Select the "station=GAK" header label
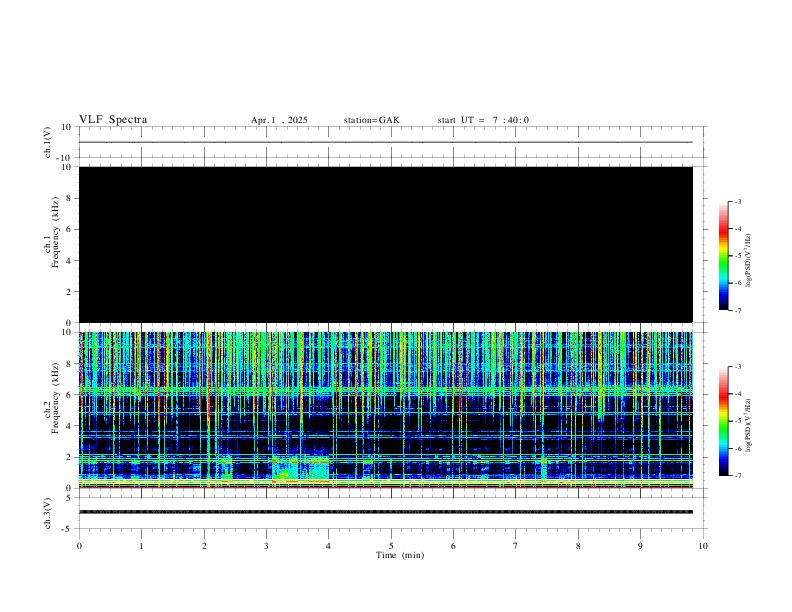 coord(371,120)
